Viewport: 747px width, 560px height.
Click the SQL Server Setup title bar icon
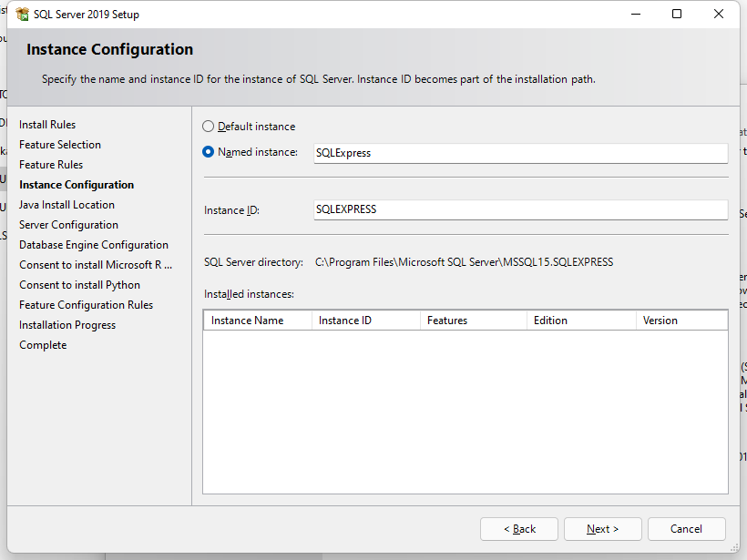click(22, 15)
